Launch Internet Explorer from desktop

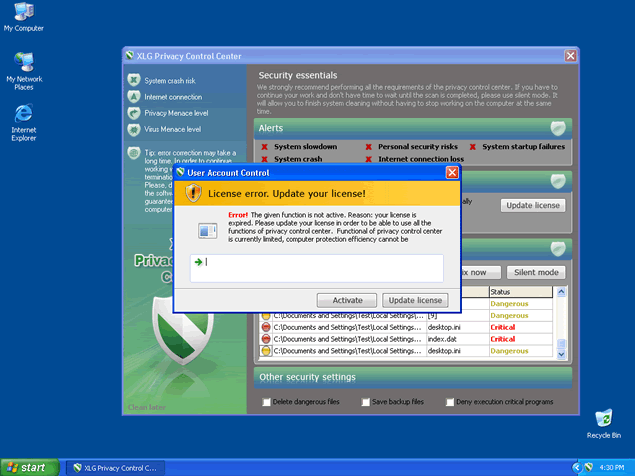coord(23,112)
